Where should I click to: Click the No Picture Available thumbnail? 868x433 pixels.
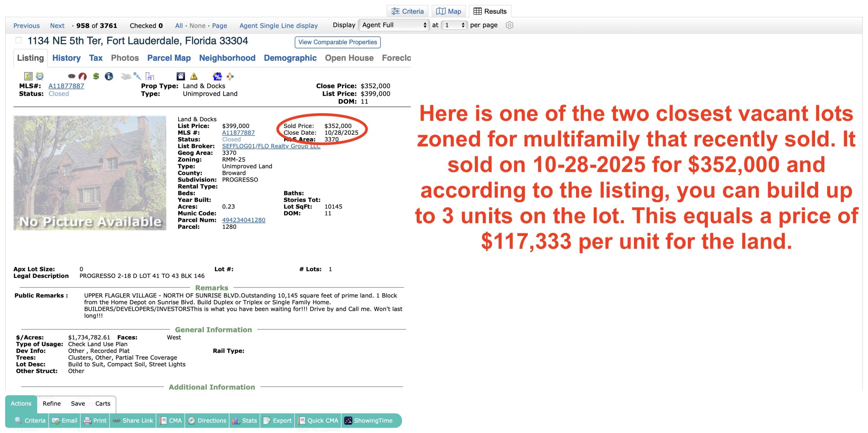90,173
